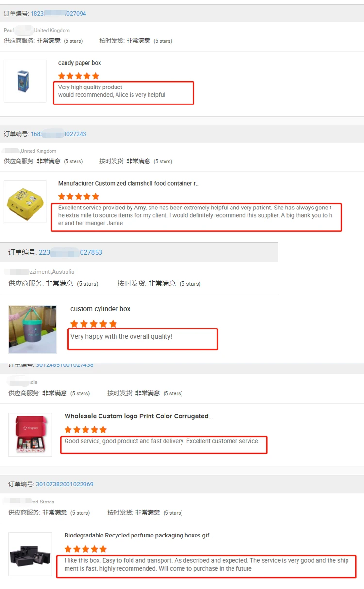
Task: Click the review text mentioning Alice
Action: click(112, 91)
